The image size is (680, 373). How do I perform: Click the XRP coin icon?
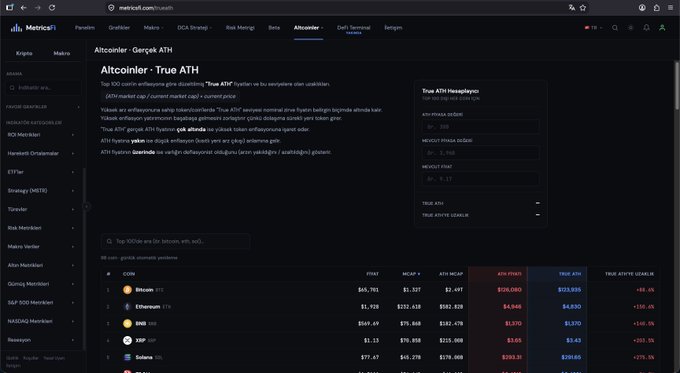click(127, 340)
